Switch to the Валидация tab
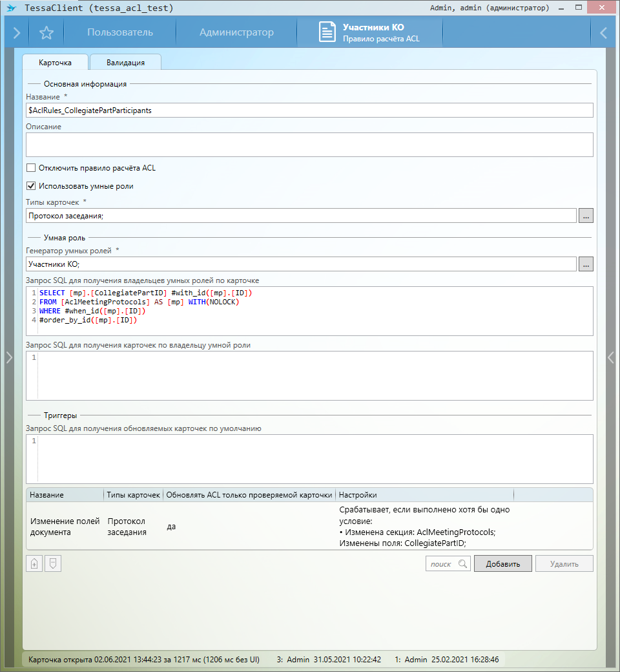Viewport: 620px width, 672px height. coord(125,63)
